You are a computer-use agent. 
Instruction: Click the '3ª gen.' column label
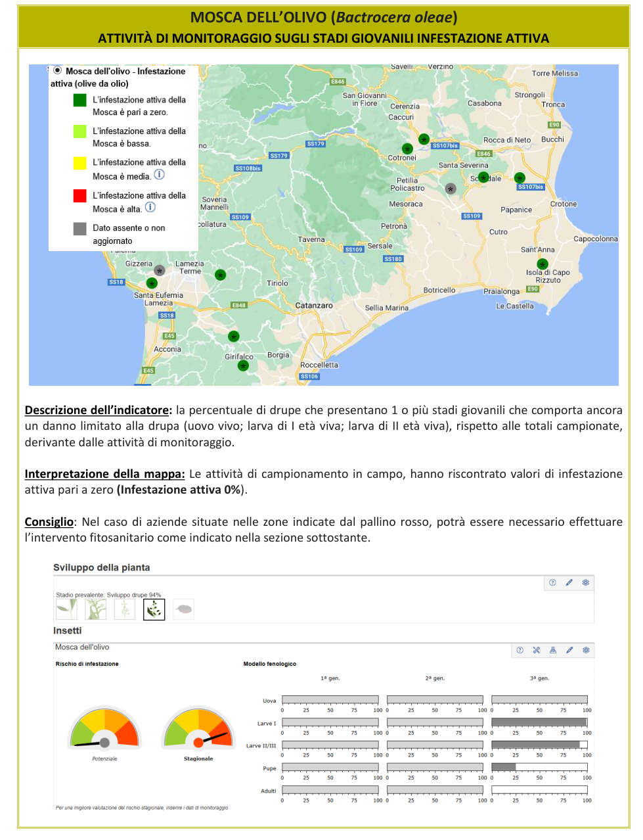539,678
